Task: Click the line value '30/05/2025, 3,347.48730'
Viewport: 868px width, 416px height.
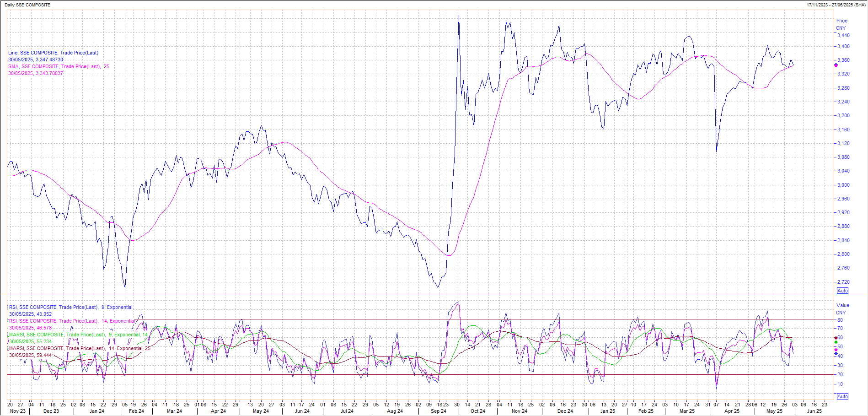Action: point(36,60)
